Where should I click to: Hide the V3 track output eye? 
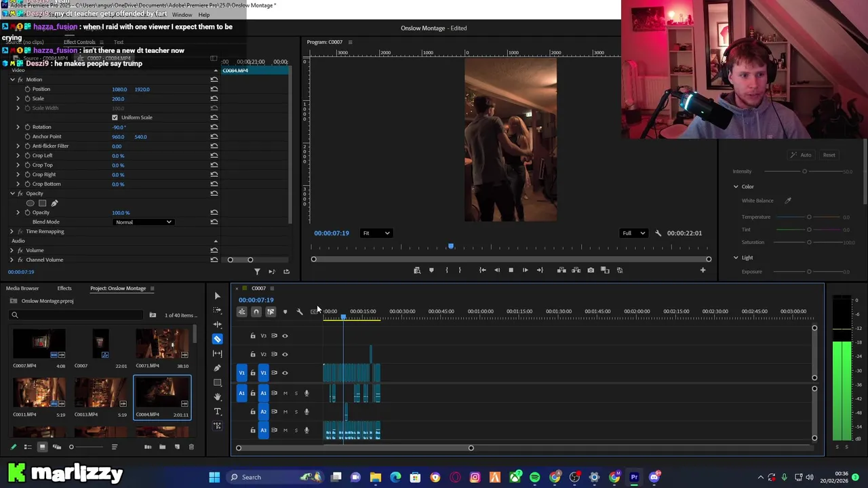pos(285,335)
